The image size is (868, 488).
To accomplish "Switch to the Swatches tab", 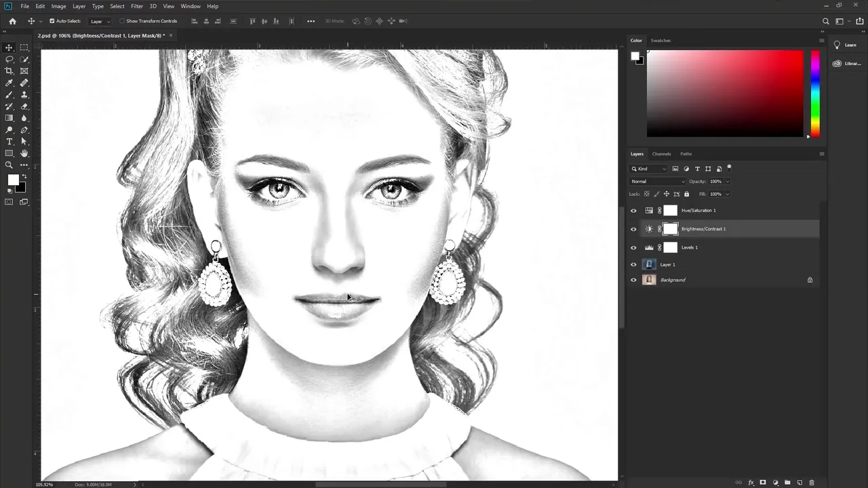I will click(x=660, y=41).
